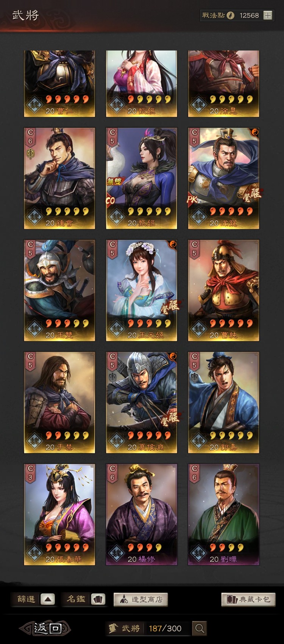The height and width of the screenshot is (644, 284).
Task: Select the 滿寵 awakened general card
Action: coord(223,178)
